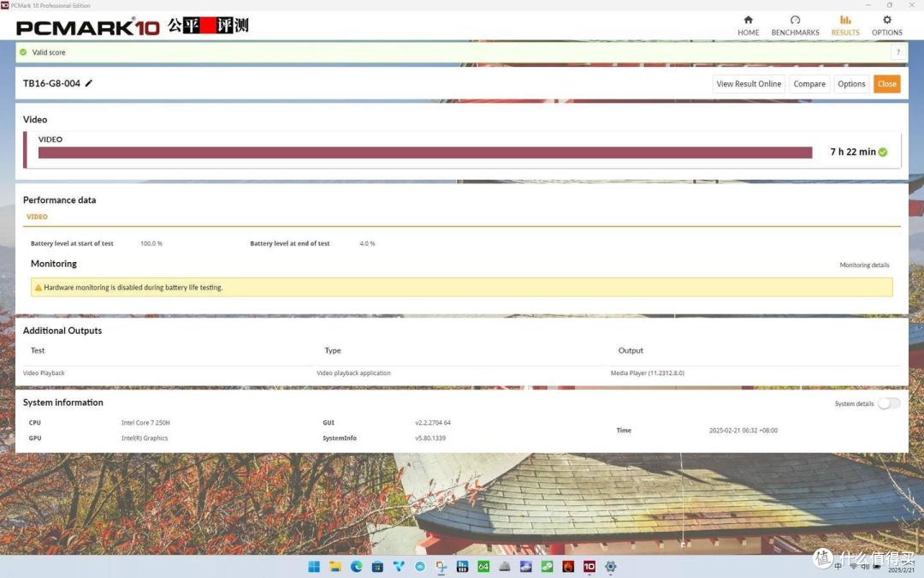The height and width of the screenshot is (578, 924).
Task: Click the Intel(R) Graphics GPU value
Action: [145, 438]
